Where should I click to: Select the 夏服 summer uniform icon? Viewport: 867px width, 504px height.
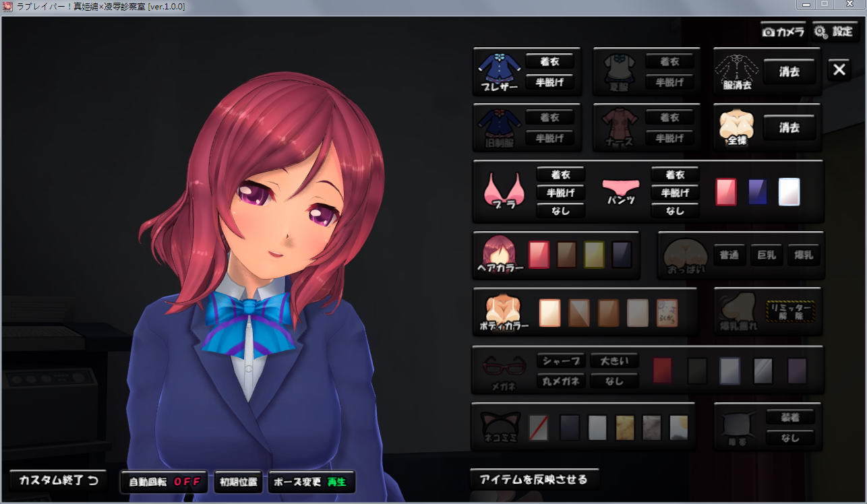tap(619, 71)
